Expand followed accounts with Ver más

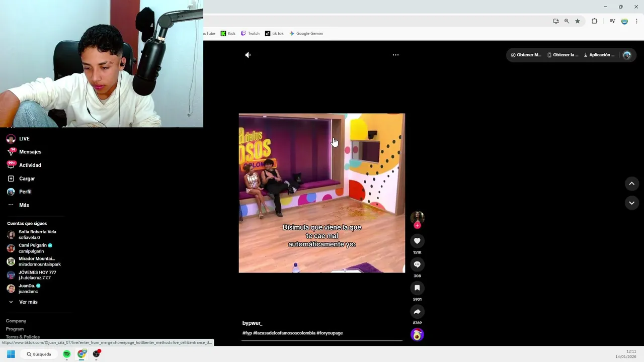[28, 302]
